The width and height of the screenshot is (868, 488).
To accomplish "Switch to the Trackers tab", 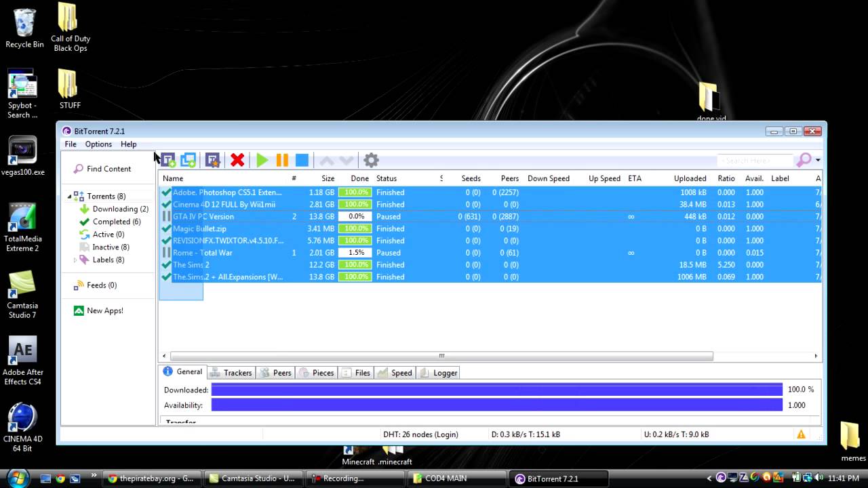I will (x=231, y=373).
